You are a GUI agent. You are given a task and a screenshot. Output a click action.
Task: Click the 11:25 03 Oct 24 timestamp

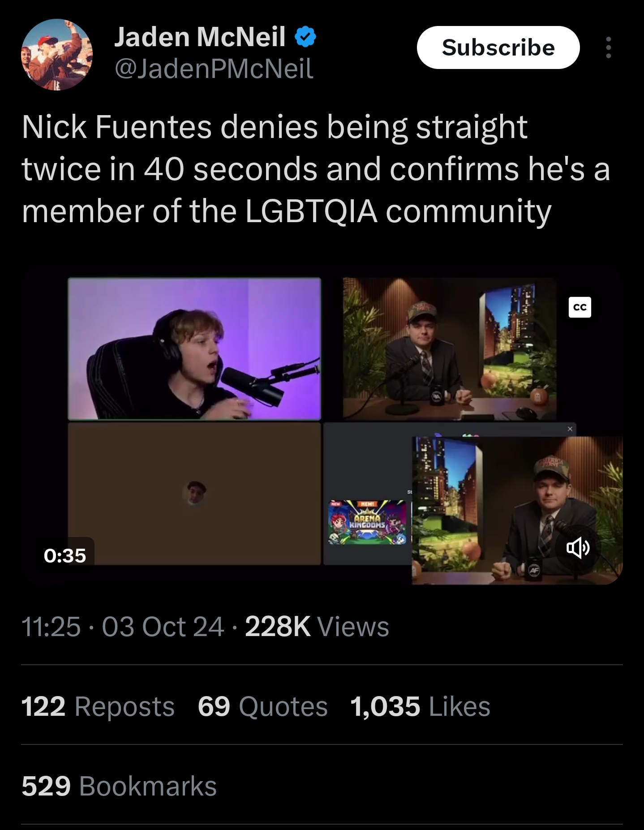[123, 626]
